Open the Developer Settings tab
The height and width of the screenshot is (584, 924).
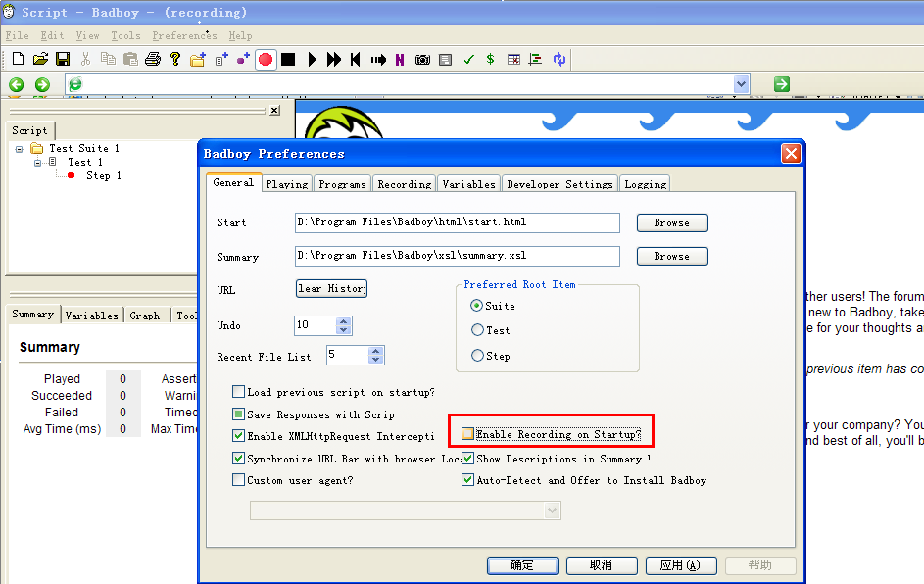tap(559, 184)
